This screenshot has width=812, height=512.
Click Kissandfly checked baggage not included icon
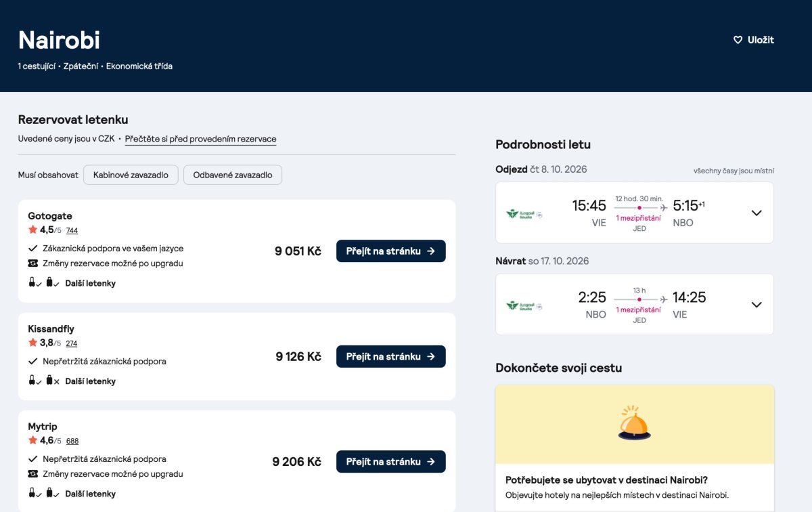53,381
